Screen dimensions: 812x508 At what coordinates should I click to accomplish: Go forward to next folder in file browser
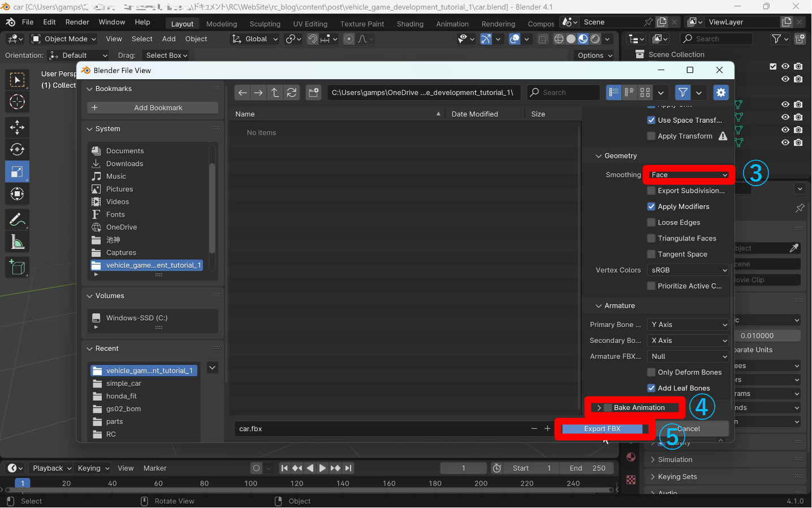pos(258,93)
